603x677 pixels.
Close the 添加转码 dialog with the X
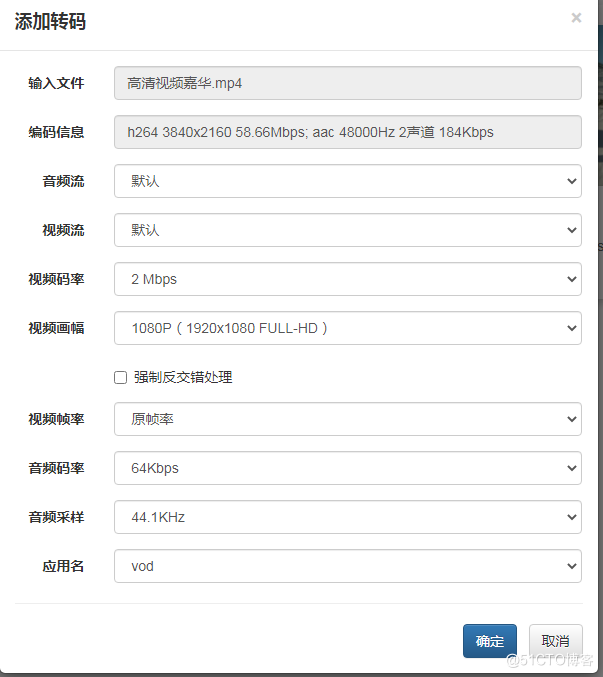[x=576, y=18]
